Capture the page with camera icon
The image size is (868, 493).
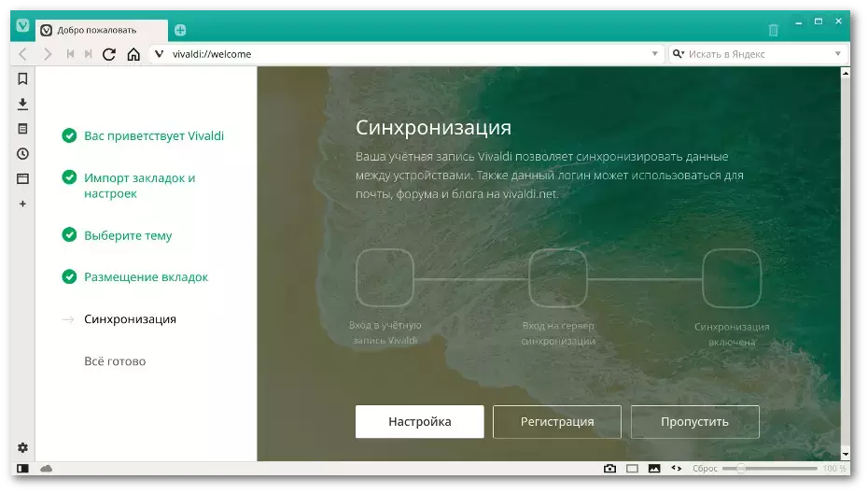click(x=609, y=469)
